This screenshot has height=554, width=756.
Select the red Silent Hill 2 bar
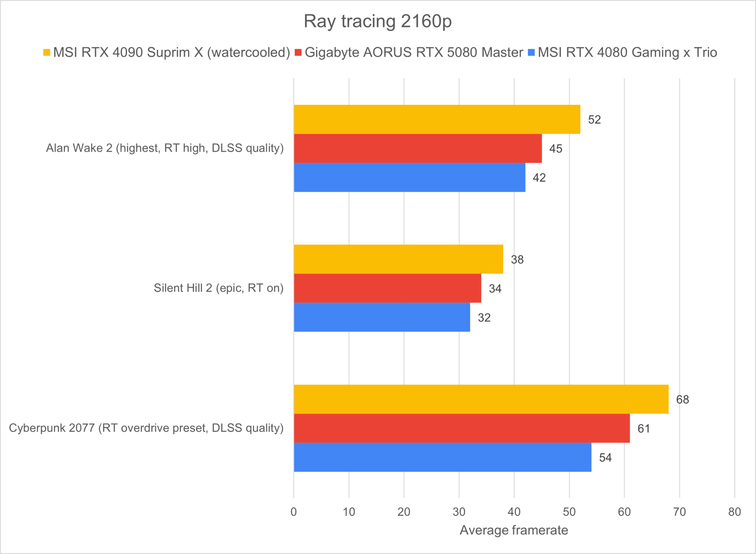(387, 288)
